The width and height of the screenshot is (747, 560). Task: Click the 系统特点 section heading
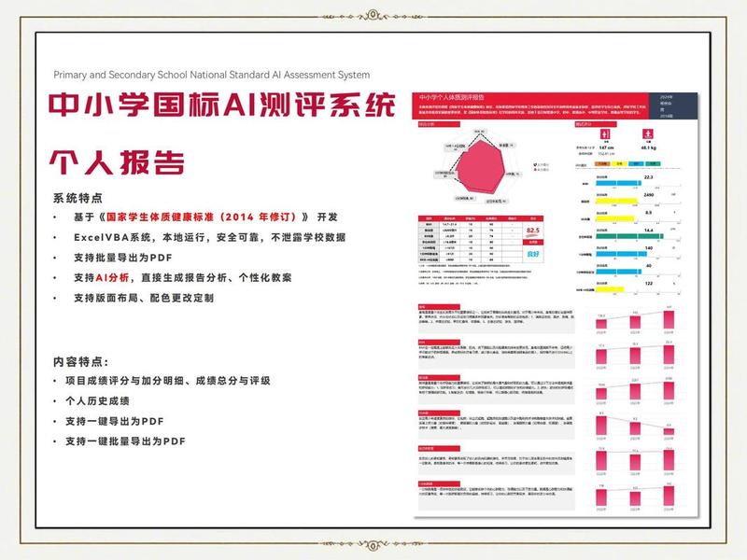pyautogui.click(x=78, y=198)
